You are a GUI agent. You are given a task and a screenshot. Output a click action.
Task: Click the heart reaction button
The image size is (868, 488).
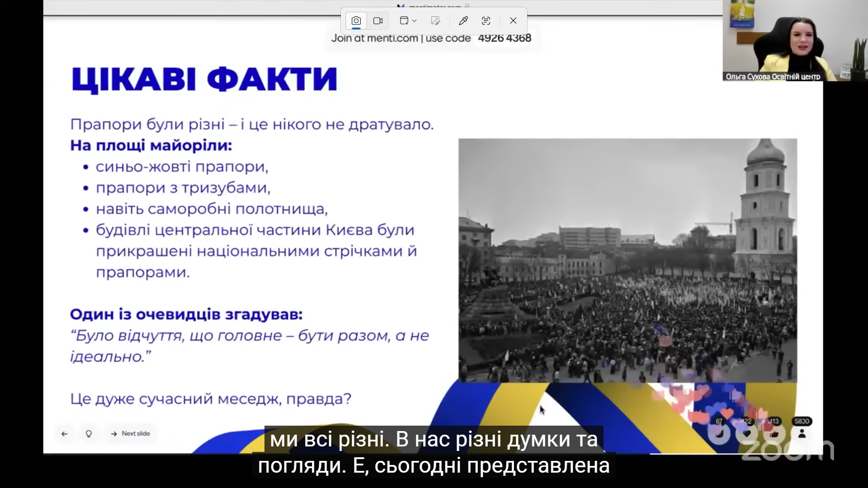tap(747, 434)
